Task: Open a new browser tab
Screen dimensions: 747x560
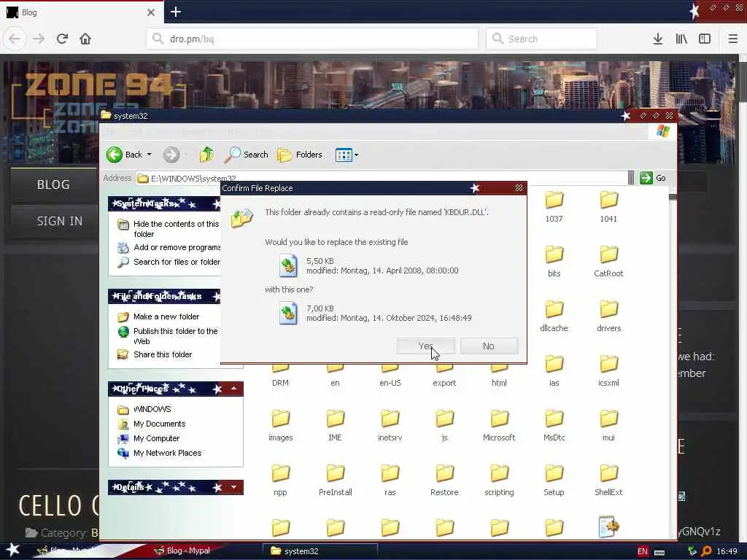Action: coord(175,12)
